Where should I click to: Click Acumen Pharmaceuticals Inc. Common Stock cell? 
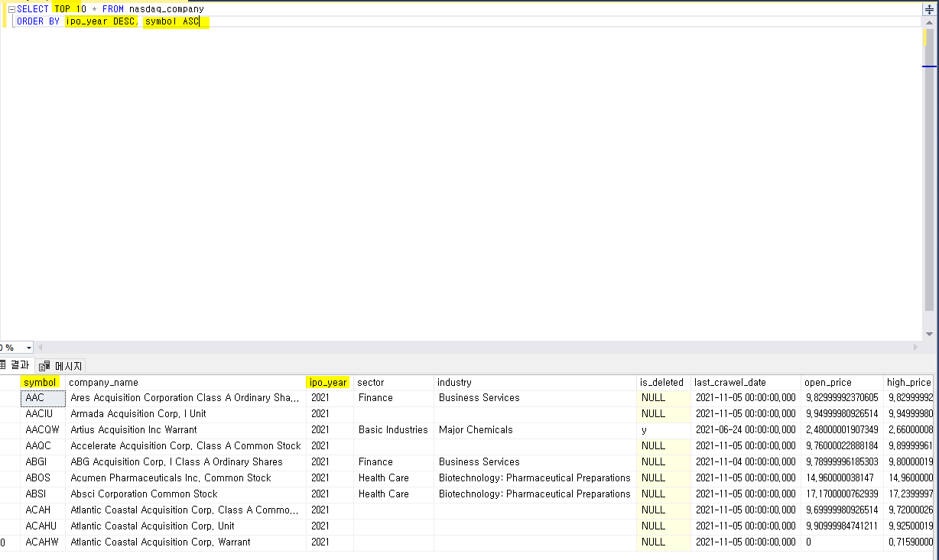coord(186,478)
